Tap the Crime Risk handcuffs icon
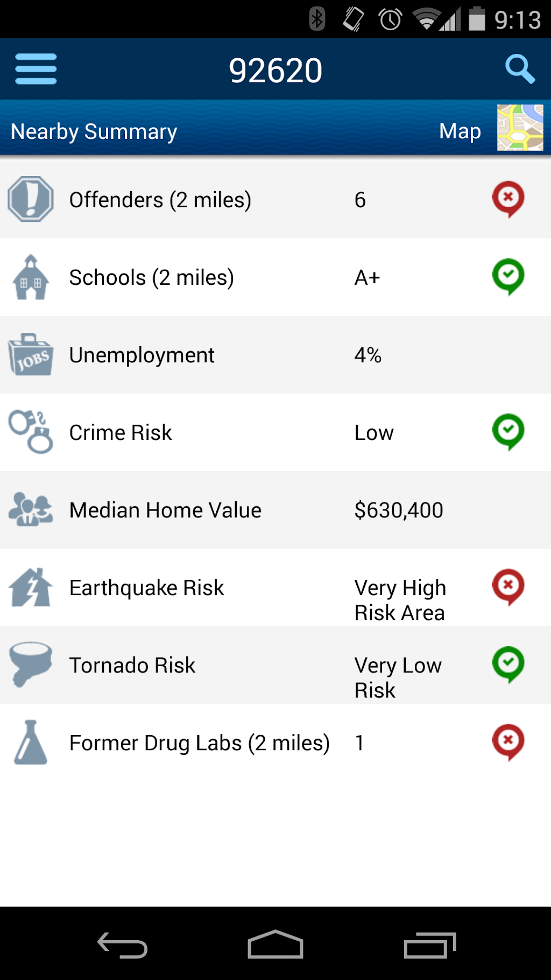Viewport: 551px width, 980px height. 31,432
